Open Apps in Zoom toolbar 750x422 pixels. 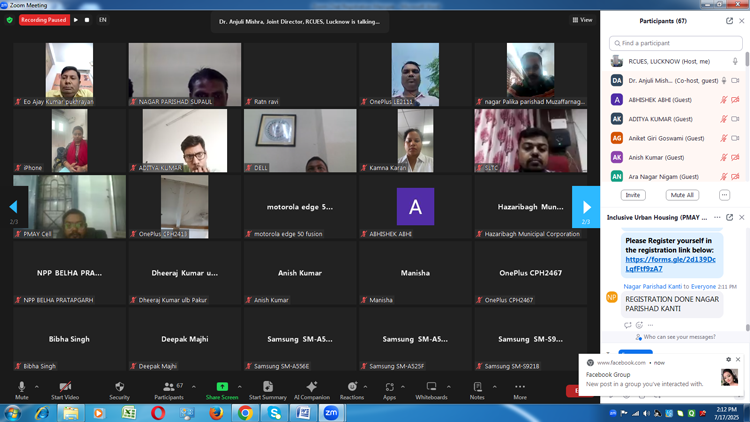pyautogui.click(x=389, y=390)
